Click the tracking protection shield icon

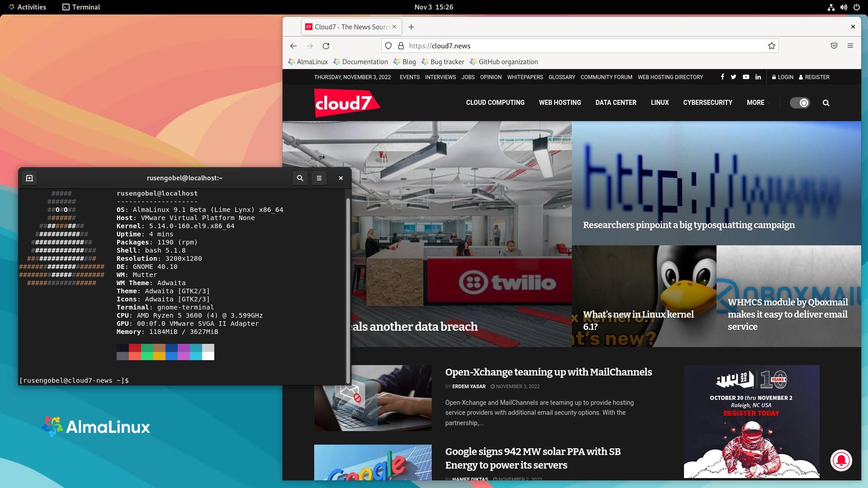pos(388,46)
